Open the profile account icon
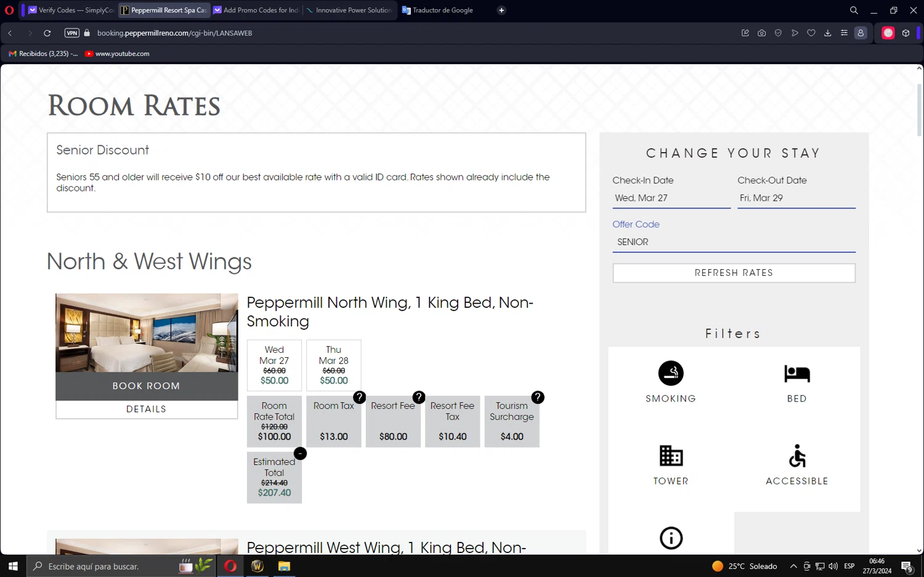This screenshot has height=577, width=924. pos(861,33)
